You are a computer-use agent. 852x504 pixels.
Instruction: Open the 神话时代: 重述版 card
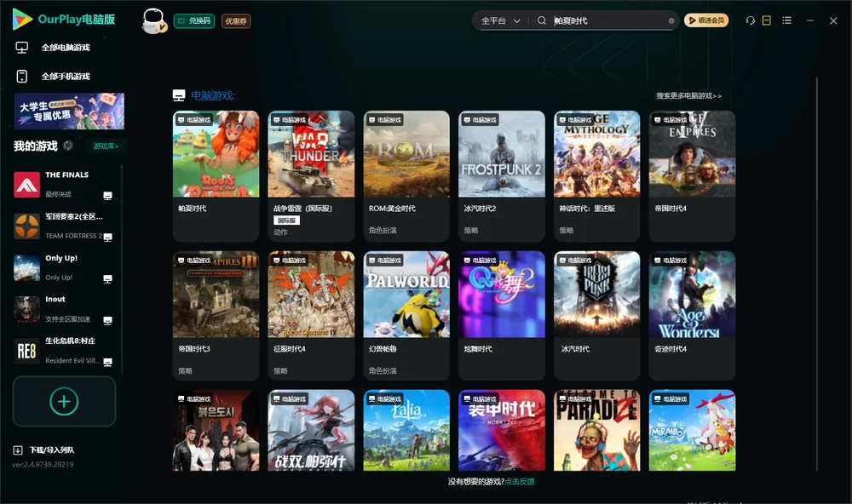point(596,176)
